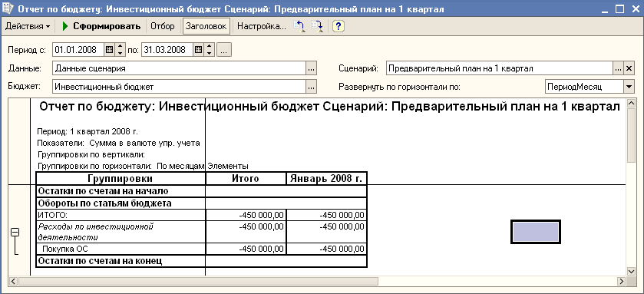Toggle the Заголовок button
This screenshot has width=644, height=294.
pos(206,26)
